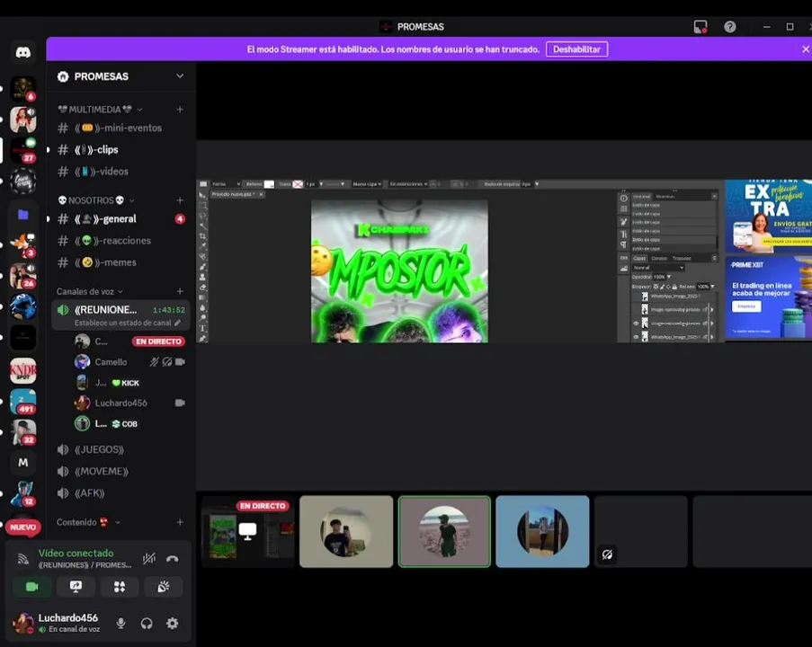The height and width of the screenshot is (647, 812).
Task: Deafen with headphones icon in user panel
Action: click(147, 624)
